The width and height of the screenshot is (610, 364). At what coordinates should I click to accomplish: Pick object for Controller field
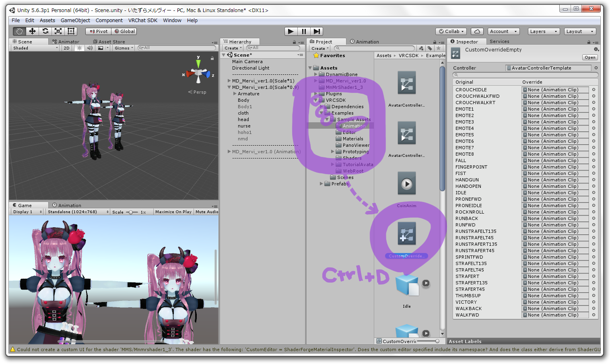click(x=596, y=68)
